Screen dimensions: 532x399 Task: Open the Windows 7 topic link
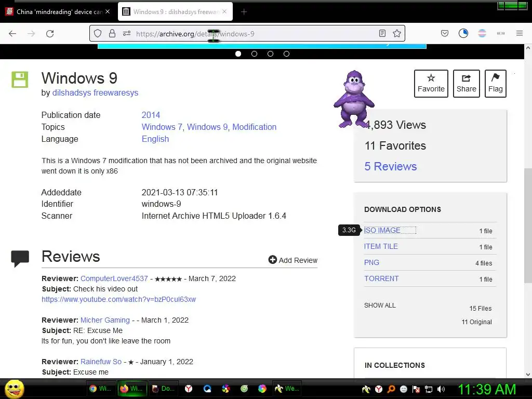pyautogui.click(x=162, y=127)
